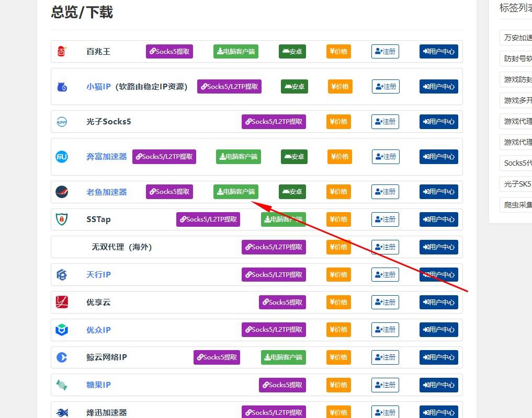The width and height of the screenshot is (532, 418).
Task: Click the 优众IP cube logo icon
Action: [x=62, y=330]
